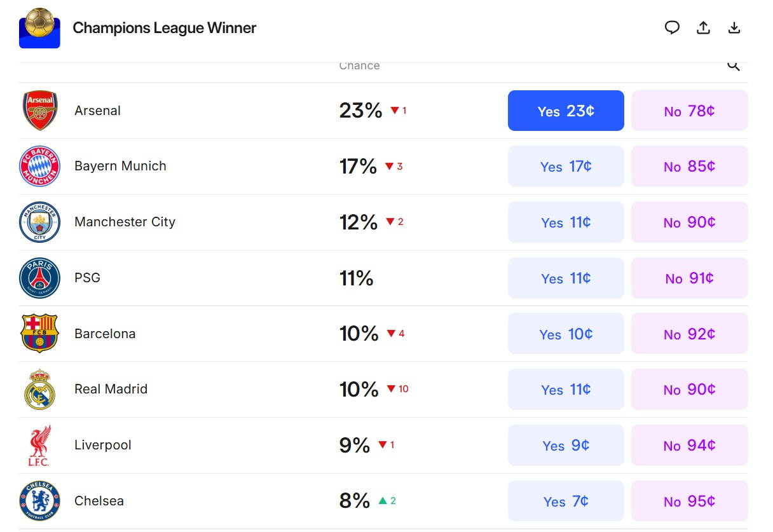Click the Bayern Munich club logo
773x532 pixels.
pos(40,167)
